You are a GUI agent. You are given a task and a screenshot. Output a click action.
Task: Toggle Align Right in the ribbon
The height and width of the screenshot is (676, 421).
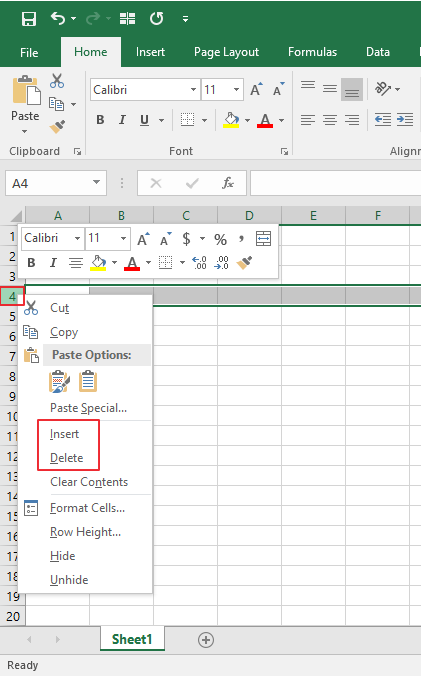[352, 119]
